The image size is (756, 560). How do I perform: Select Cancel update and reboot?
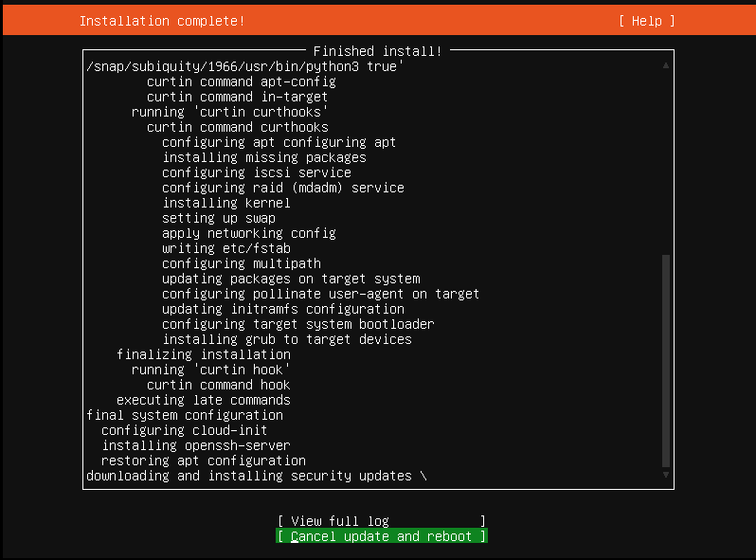click(382, 536)
